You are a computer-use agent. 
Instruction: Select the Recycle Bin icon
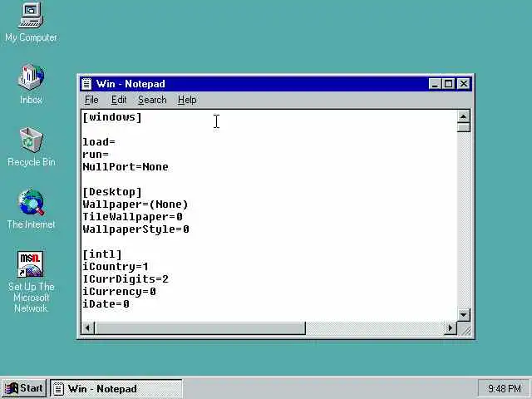click(x=32, y=146)
